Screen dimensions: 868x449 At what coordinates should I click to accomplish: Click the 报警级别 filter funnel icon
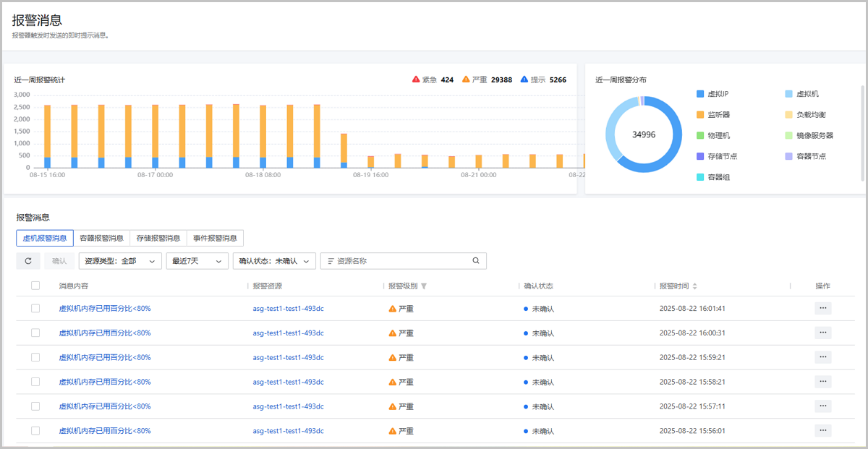point(425,286)
